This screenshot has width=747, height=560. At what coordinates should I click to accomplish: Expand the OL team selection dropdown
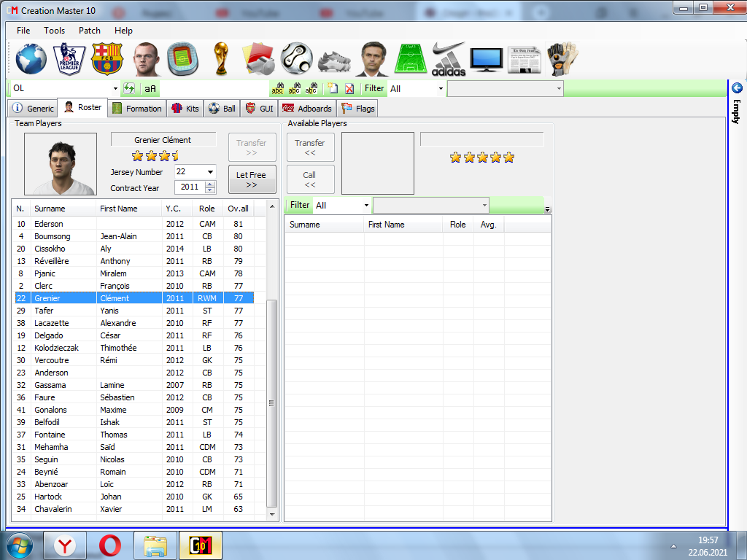click(115, 88)
